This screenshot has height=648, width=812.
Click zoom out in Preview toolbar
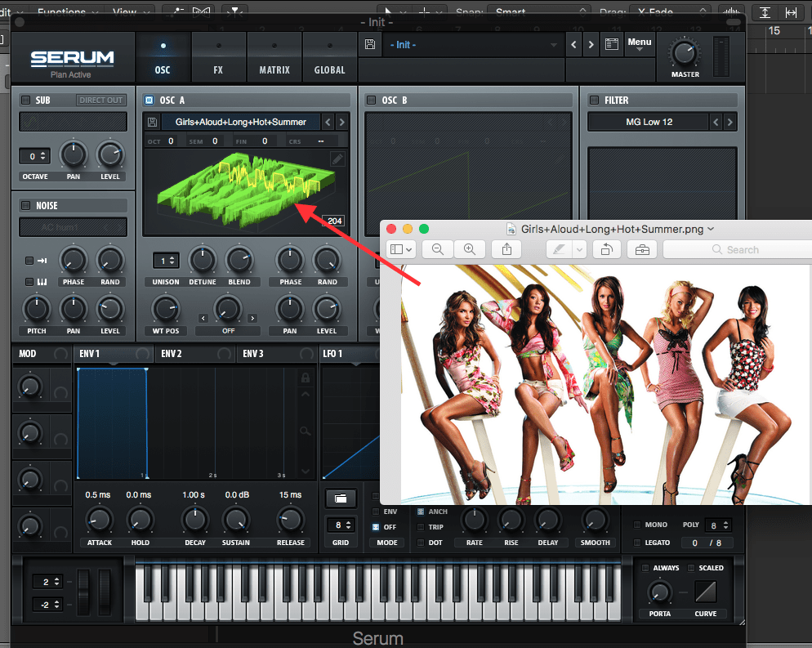point(438,250)
